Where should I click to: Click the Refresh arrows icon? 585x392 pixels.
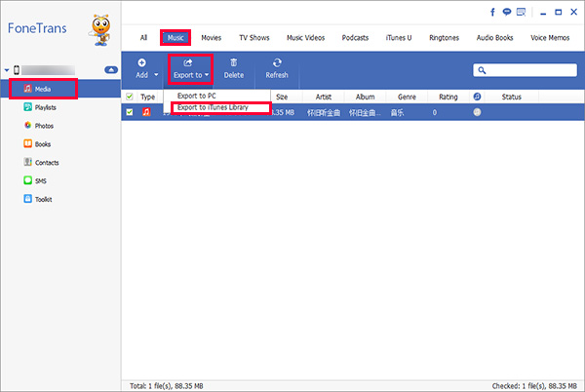pyautogui.click(x=277, y=62)
